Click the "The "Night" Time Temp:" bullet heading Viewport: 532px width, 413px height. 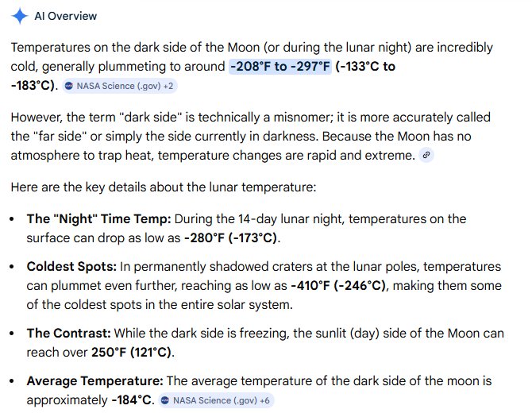click(x=99, y=218)
